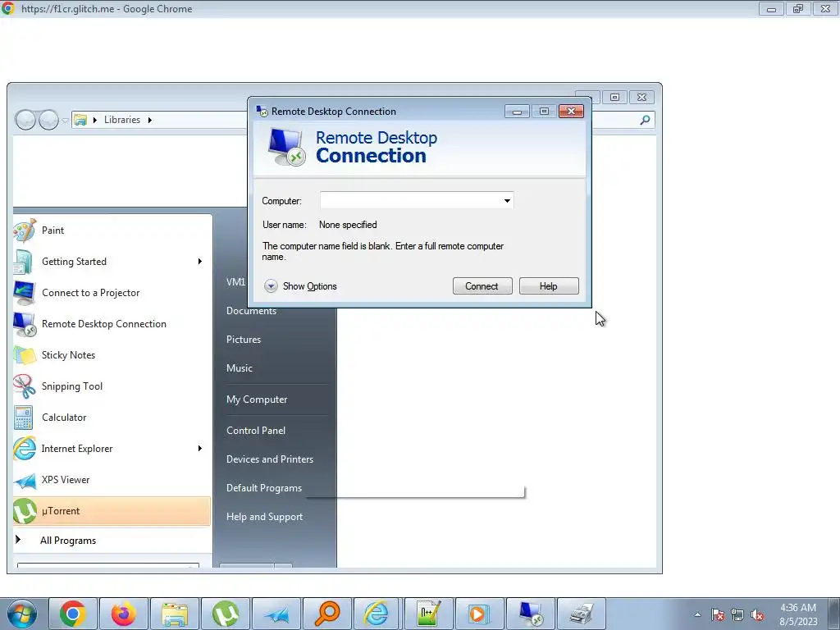Open Devices and Printers
Screen dimensions: 840x630
click(269, 459)
